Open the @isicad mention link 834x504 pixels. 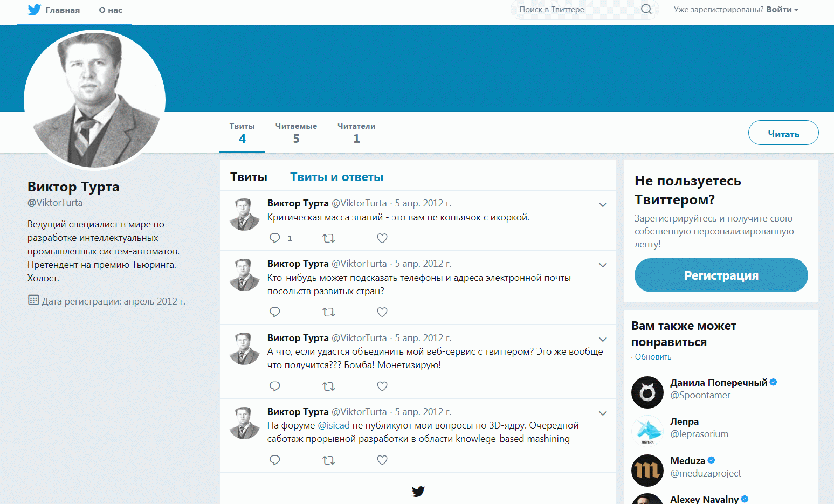pyautogui.click(x=334, y=425)
